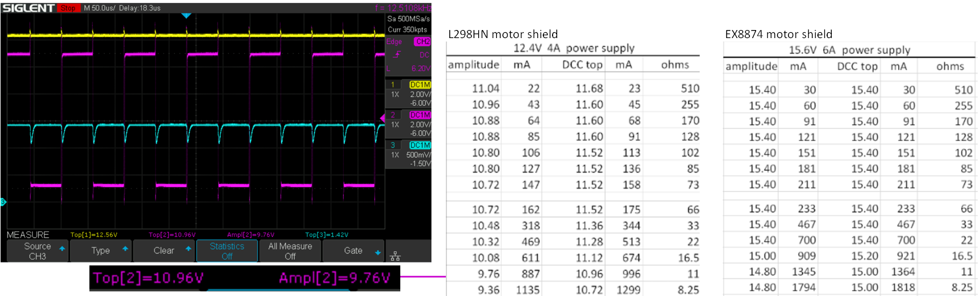This screenshot has height=296, width=980.
Task: Click the rising edge slope icon
Action: pyautogui.click(x=397, y=55)
